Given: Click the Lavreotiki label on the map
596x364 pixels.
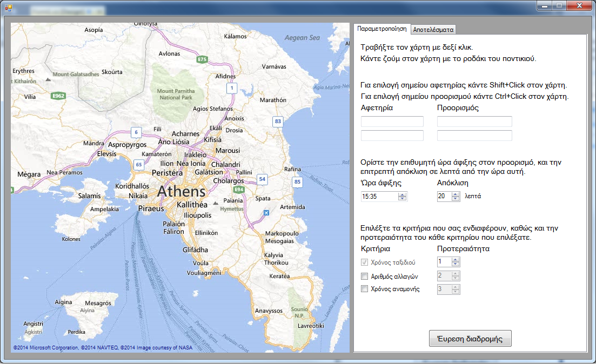Looking at the screenshot, I should 311,326.
